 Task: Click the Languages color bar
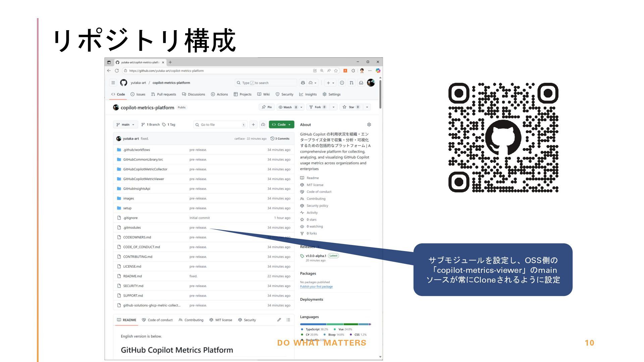click(335, 324)
